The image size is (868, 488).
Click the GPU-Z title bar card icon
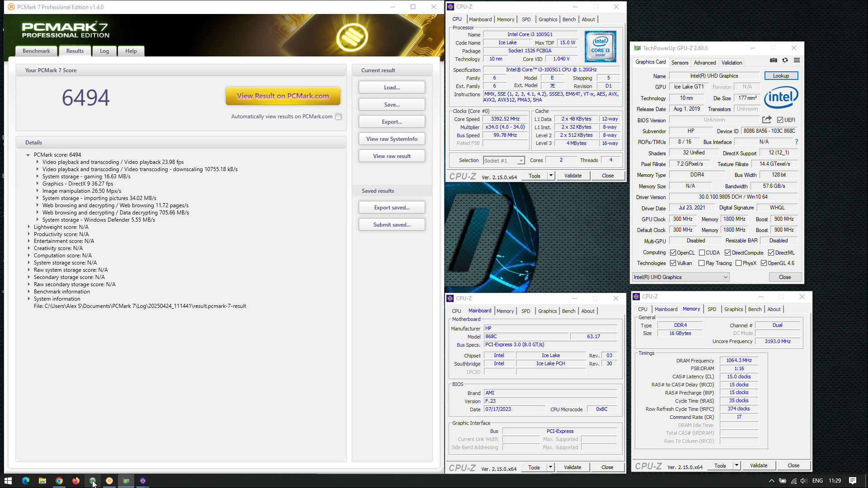point(638,48)
